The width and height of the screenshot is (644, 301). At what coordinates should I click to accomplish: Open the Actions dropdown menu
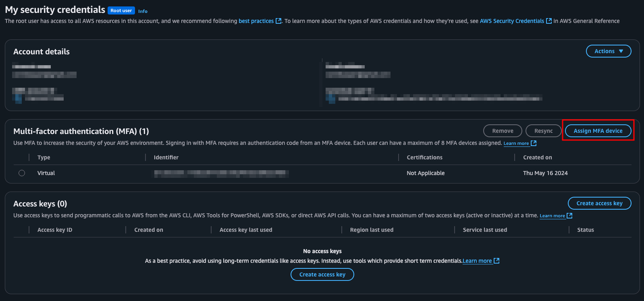(x=608, y=51)
